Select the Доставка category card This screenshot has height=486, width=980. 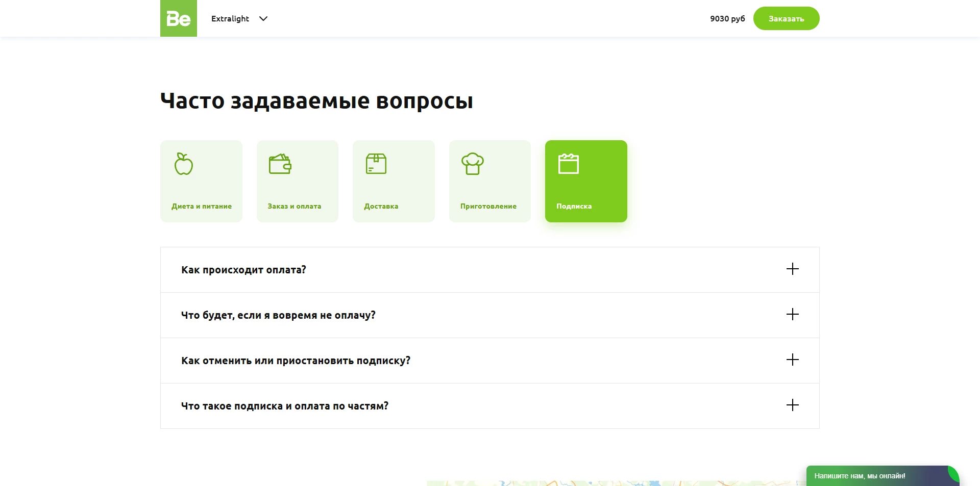394,181
